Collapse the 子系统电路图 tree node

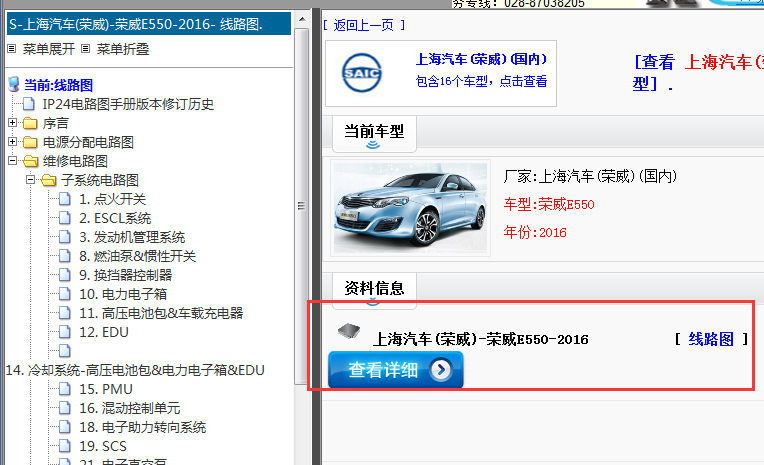(x=31, y=180)
